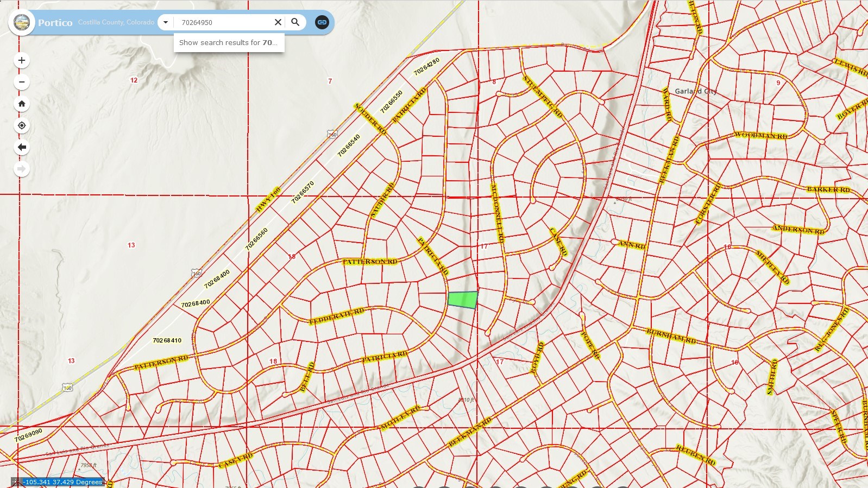Click the search box containing 70264950
The width and height of the screenshot is (868, 488).
(x=224, y=22)
